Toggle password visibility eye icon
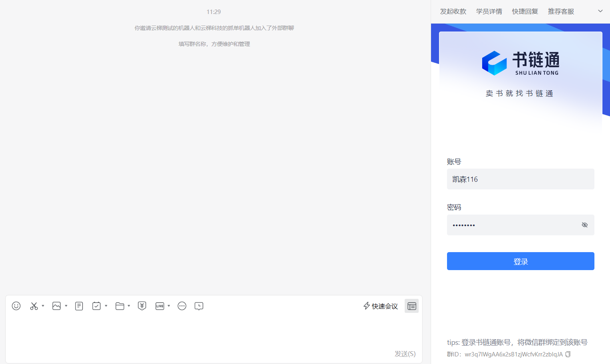 point(584,225)
